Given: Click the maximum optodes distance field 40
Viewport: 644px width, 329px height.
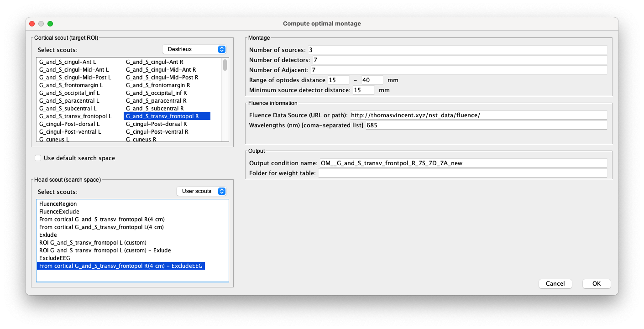Looking at the screenshot, I should tap(372, 80).
